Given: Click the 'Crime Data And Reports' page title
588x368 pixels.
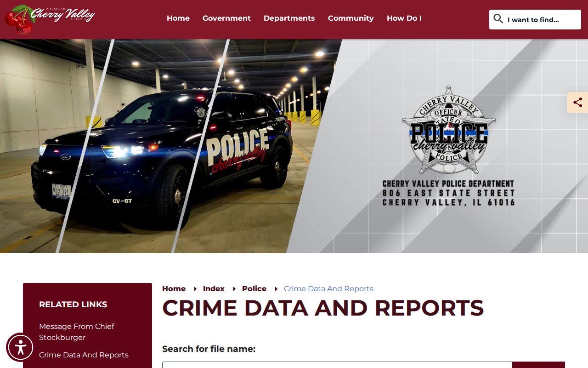Looking at the screenshot, I should (x=323, y=308).
